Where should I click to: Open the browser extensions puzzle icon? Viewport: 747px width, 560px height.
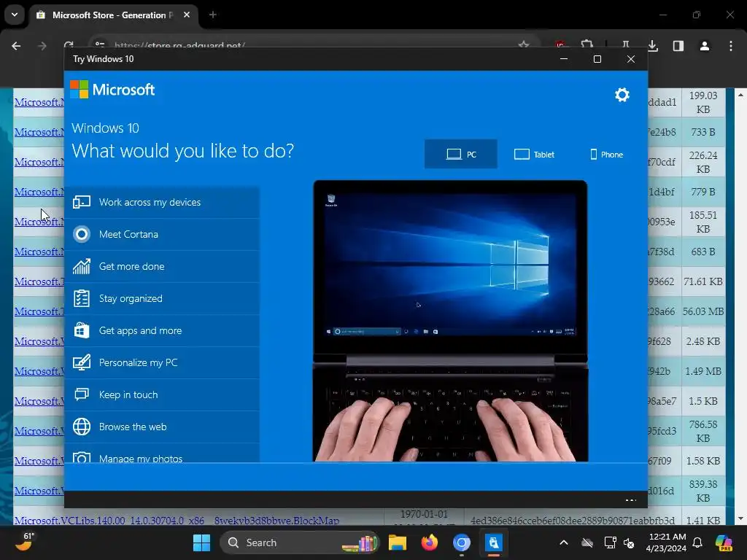(x=587, y=44)
